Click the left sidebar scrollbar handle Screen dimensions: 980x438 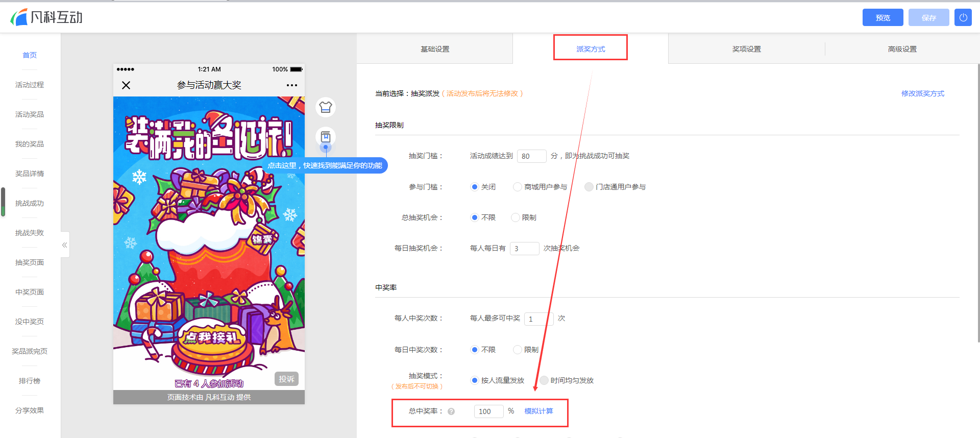(x=3, y=202)
